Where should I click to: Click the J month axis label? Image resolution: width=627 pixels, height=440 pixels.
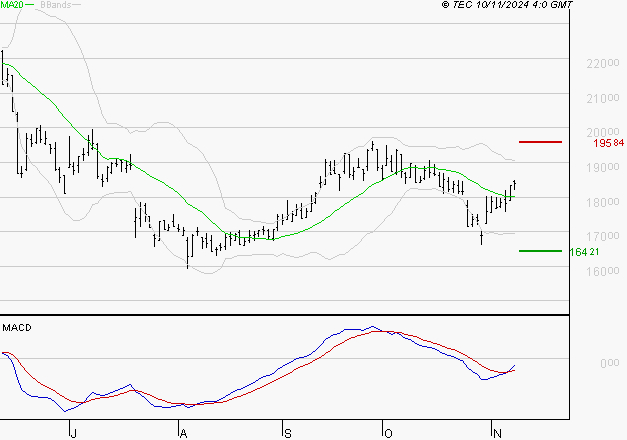73,433
